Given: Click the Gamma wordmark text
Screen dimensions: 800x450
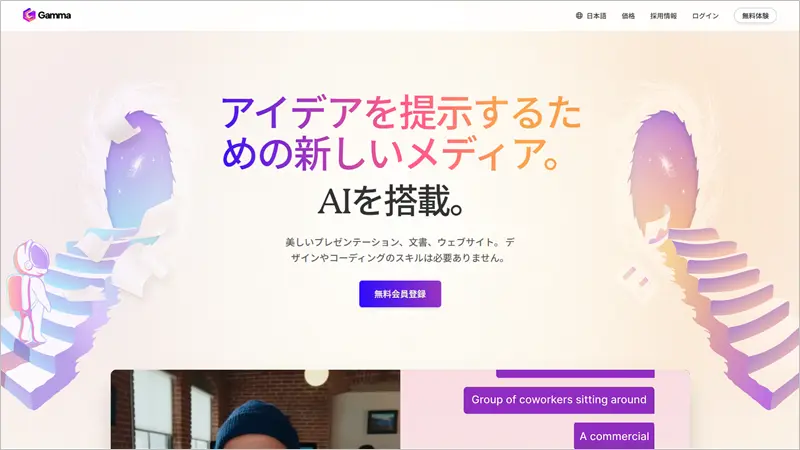Looking at the screenshot, I should [x=54, y=15].
